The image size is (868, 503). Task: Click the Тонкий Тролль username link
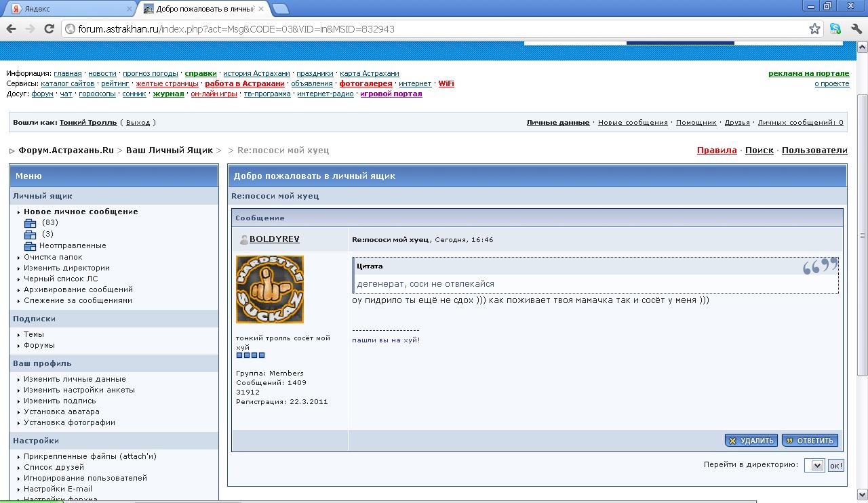click(x=88, y=123)
